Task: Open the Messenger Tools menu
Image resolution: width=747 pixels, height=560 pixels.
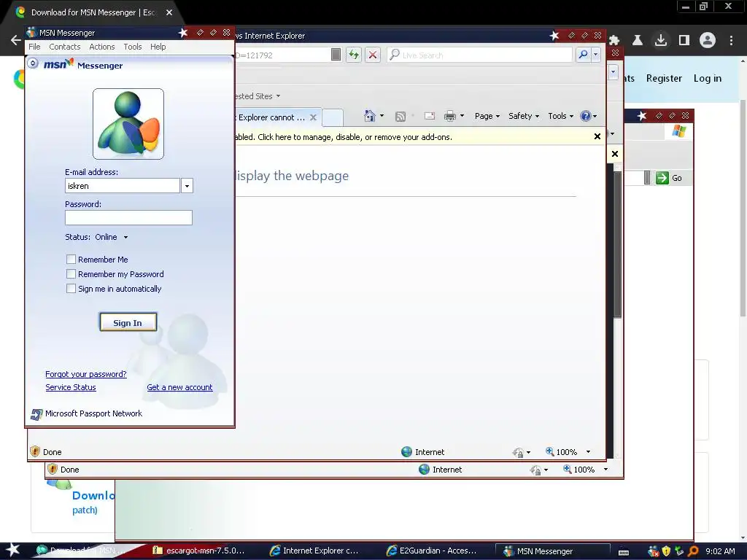Action: point(133,47)
